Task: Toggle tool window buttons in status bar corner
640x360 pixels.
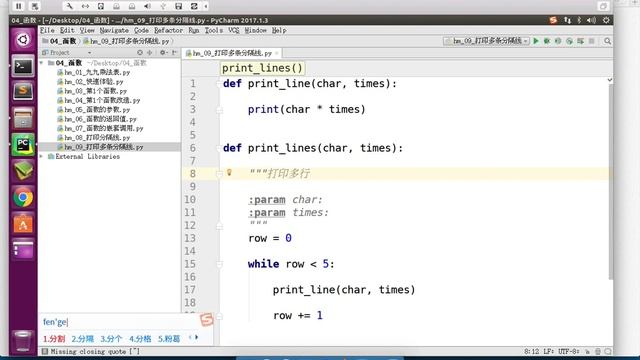Action: pos(45,351)
